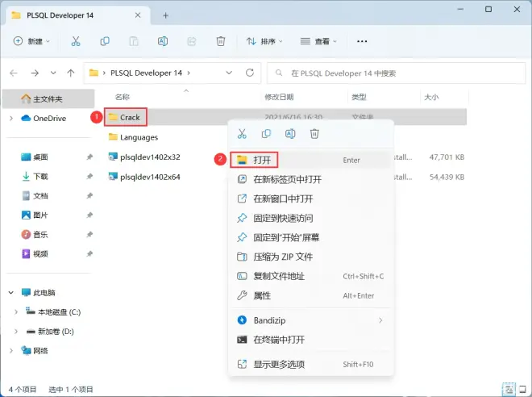This screenshot has height=397, width=532.
Task: Click the search box for PLSQL Developer 14
Action: [x=397, y=73]
